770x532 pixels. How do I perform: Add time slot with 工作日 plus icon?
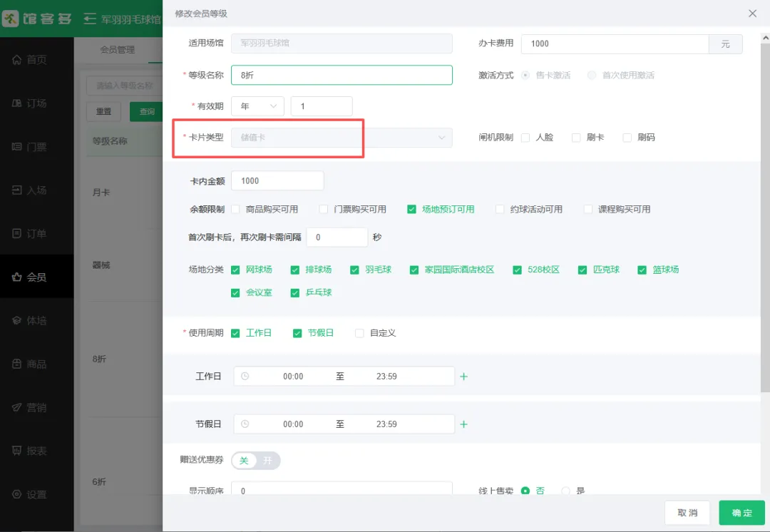(463, 377)
